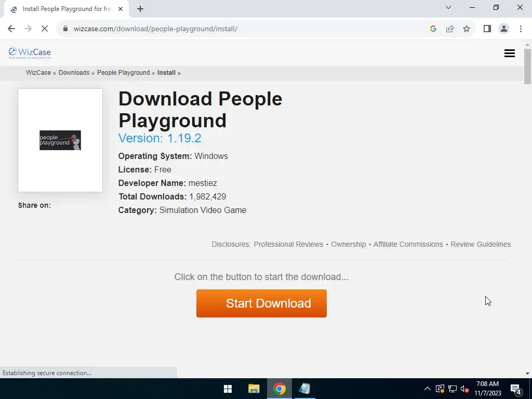The width and height of the screenshot is (532, 399).
Task: Click the WizCase logo
Action: tap(30, 52)
